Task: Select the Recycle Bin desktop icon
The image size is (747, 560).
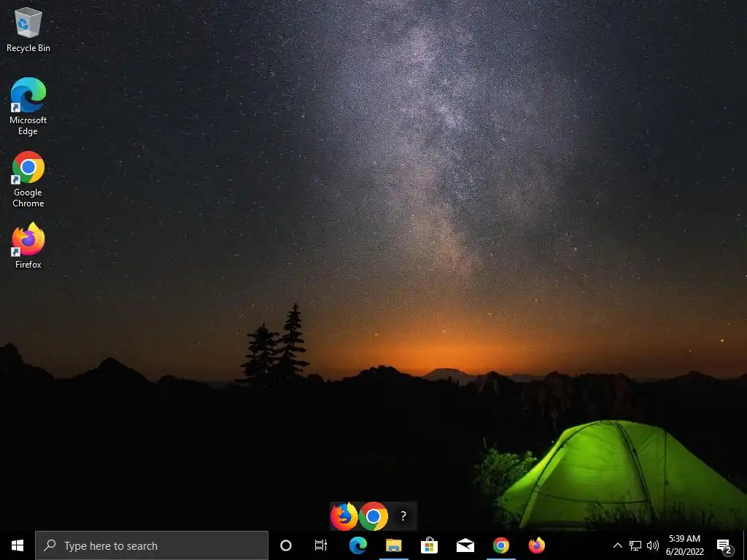Action: coord(28,30)
